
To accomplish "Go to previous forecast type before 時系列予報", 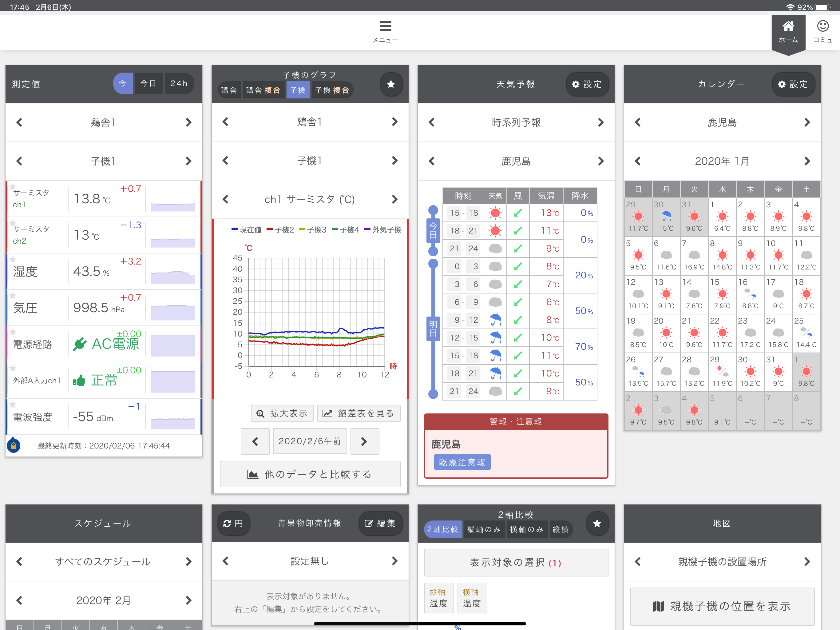I will [x=431, y=122].
